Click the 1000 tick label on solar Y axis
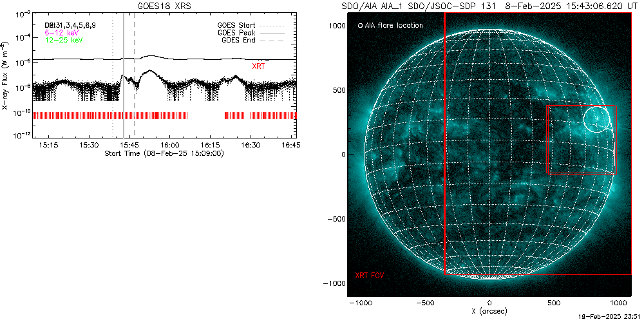 (x=337, y=26)
